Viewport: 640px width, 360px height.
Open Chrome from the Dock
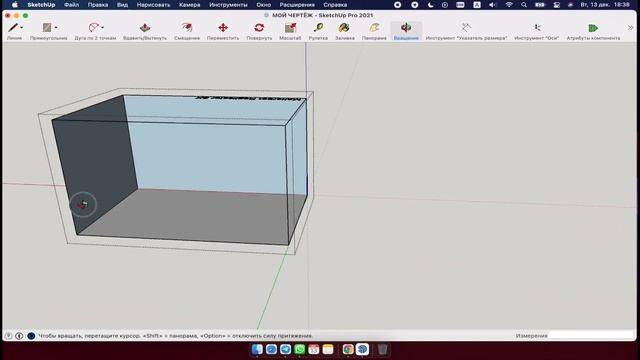pyautogui.click(x=348, y=349)
